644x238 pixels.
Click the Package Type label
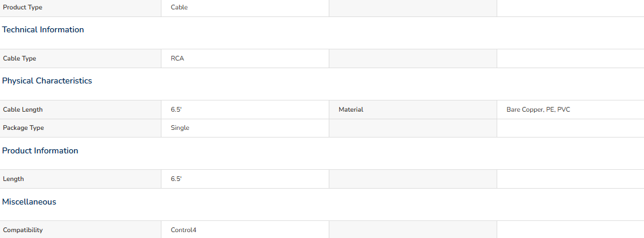tap(23, 128)
